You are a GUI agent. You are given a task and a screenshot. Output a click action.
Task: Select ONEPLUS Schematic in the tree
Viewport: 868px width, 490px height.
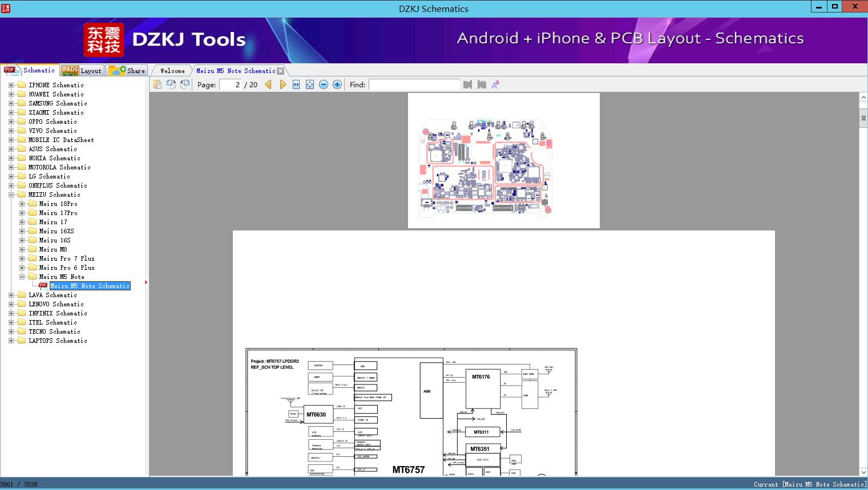click(x=58, y=185)
